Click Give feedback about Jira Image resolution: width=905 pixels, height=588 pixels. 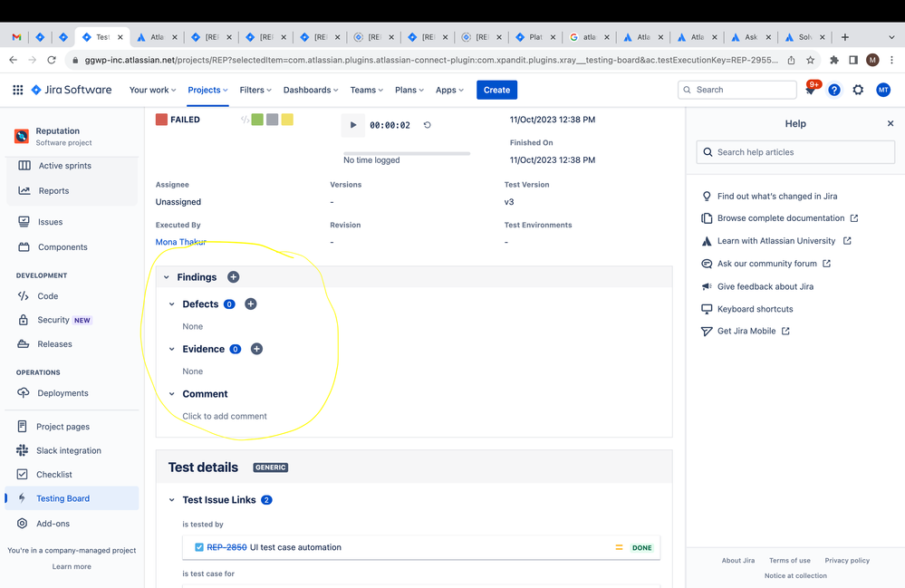[765, 287]
